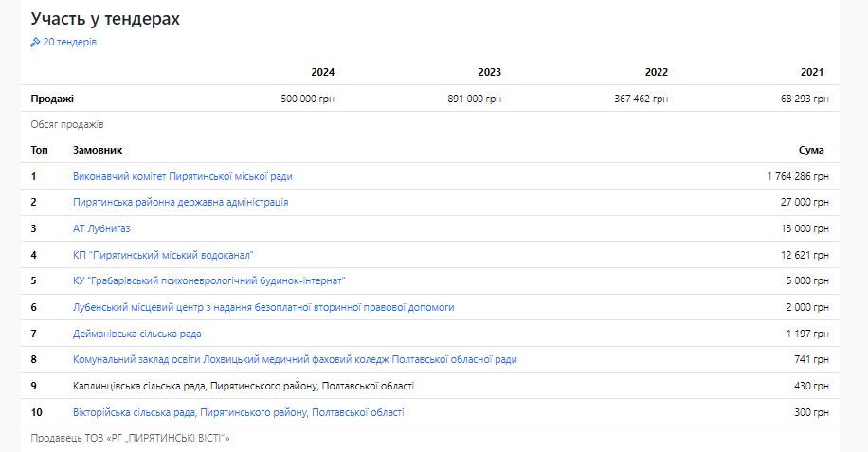This screenshot has width=868, height=452.
Task: Click the 1 764 286 грн amount
Action: (798, 176)
